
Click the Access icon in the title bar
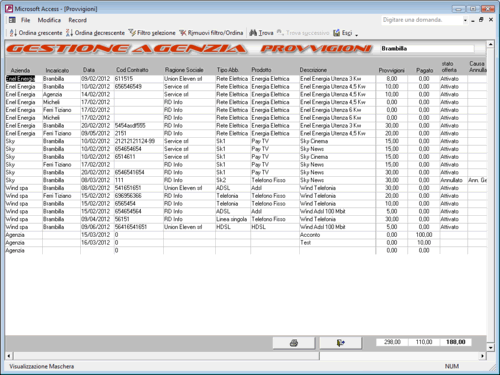click(x=9, y=9)
